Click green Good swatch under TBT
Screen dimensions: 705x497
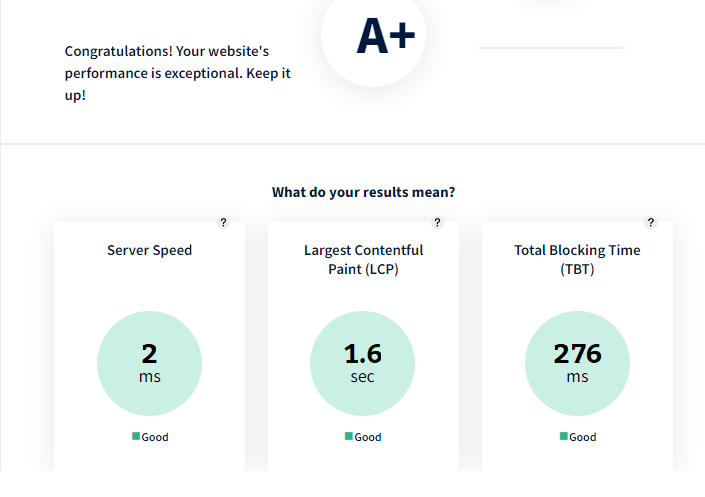563,436
